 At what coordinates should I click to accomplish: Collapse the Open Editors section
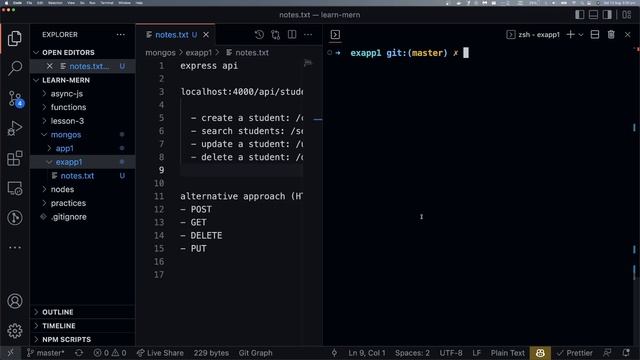[x=82, y=52]
